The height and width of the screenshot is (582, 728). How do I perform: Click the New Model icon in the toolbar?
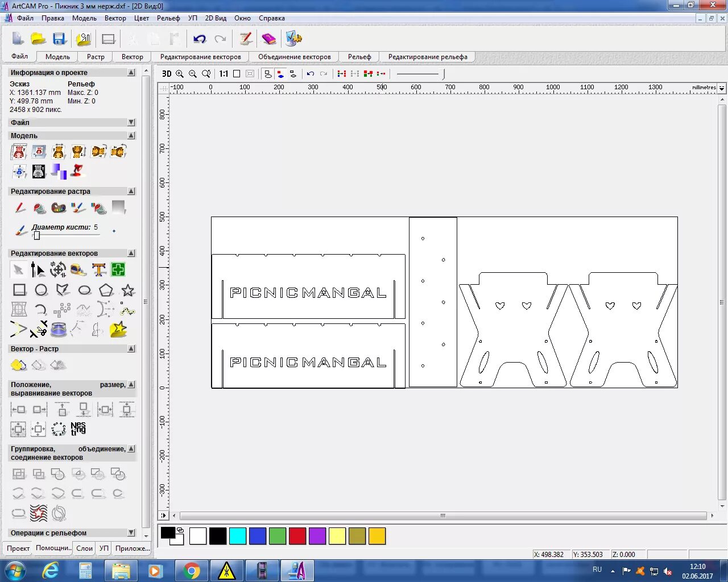coord(18,39)
